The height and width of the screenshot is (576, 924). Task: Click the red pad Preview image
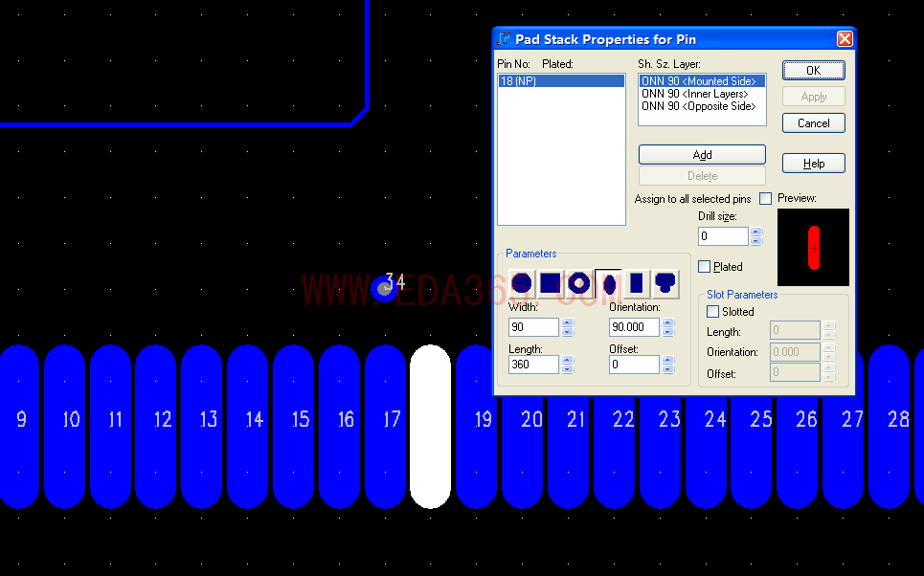(x=813, y=248)
